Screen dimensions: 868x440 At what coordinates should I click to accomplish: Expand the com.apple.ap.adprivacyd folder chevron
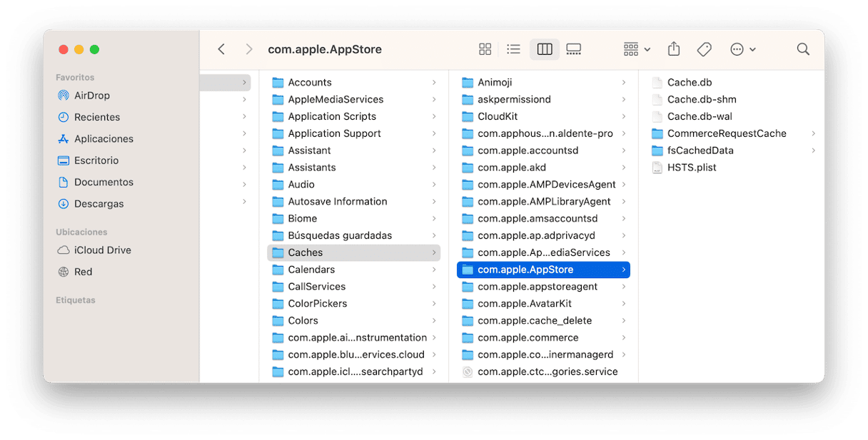(624, 235)
